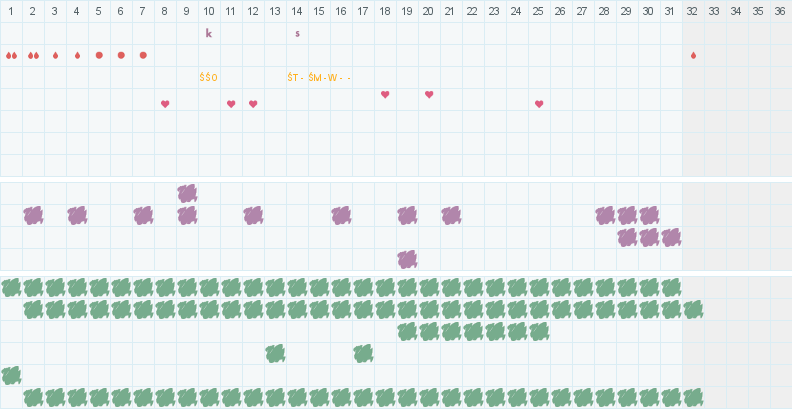
Task: Click the double-drop flow icon on day 1
Action: coord(11,55)
